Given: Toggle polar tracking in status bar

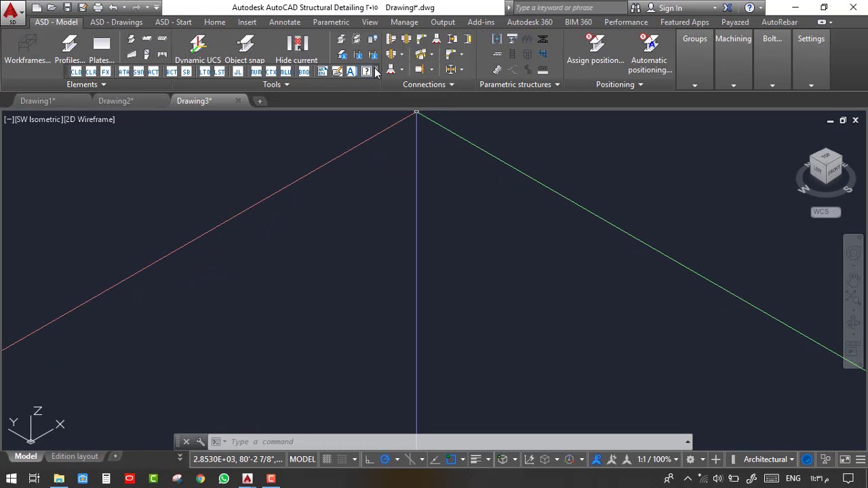Looking at the screenshot, I should click(x=384, y=460).
